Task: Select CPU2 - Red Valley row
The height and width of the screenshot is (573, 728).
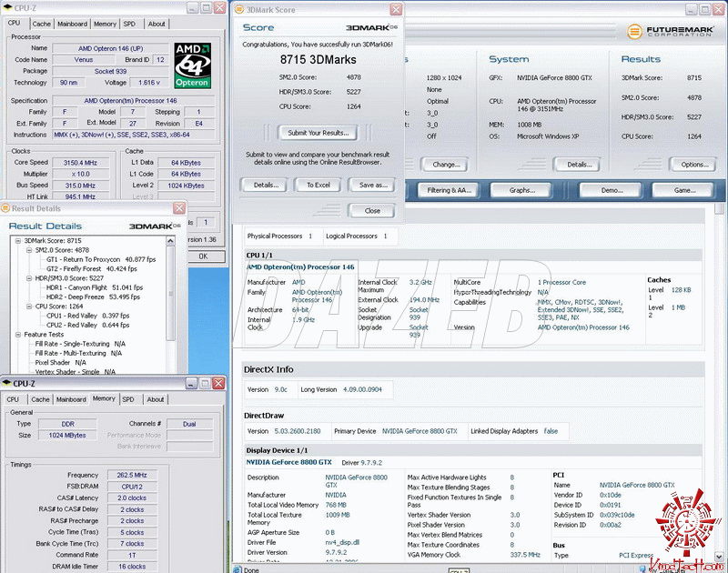Action: [87, 326]
